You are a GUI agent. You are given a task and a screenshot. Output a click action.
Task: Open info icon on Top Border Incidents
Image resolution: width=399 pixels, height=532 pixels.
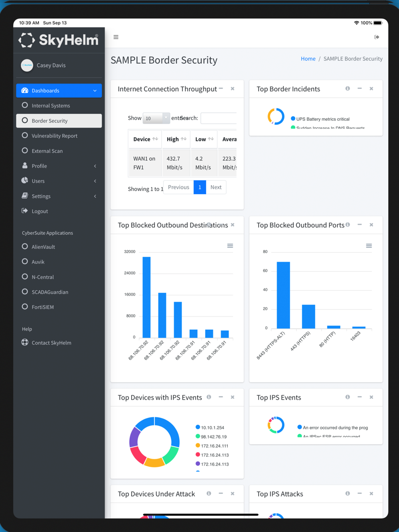pos(348,89)
